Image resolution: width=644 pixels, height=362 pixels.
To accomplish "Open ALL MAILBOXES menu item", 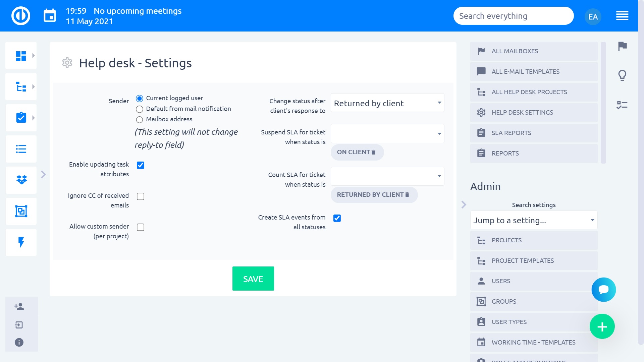I will (x=534, y=51).
